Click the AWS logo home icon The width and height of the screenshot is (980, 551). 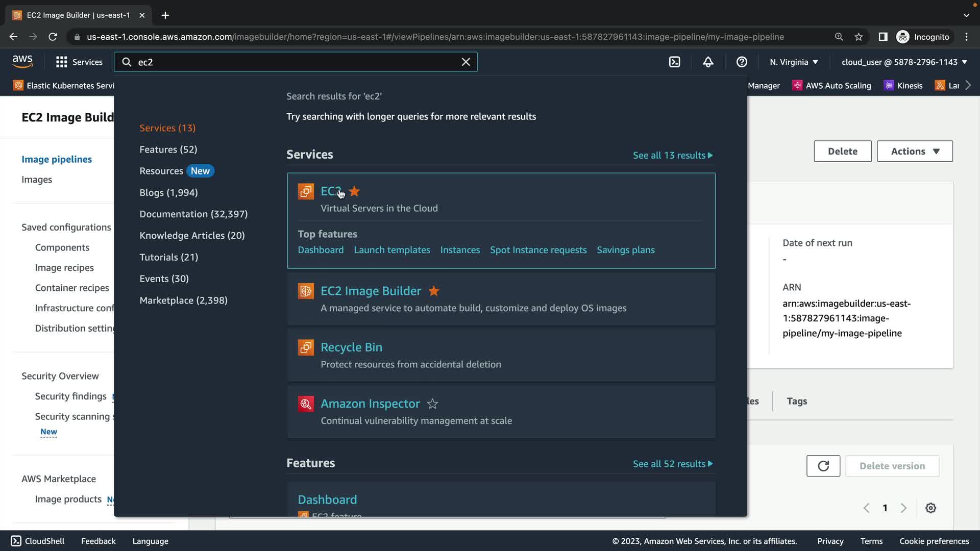(22, 62)
